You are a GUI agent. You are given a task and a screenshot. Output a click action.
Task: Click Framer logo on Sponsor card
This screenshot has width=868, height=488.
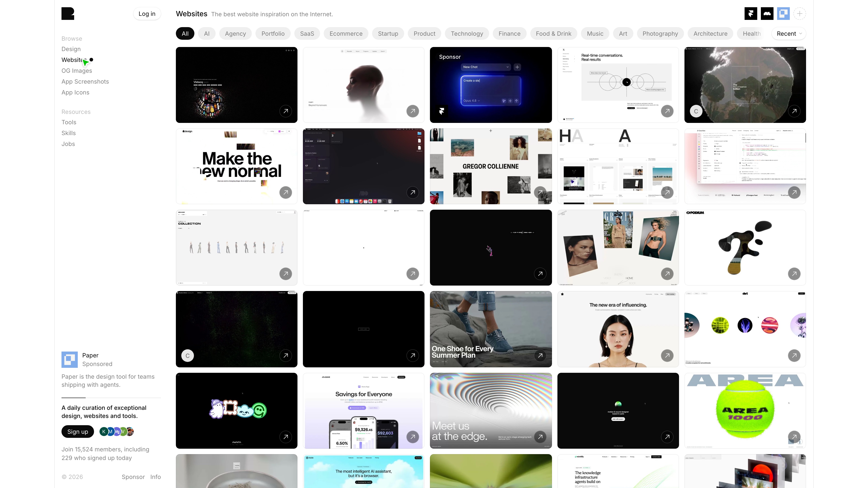coord(442,111)
